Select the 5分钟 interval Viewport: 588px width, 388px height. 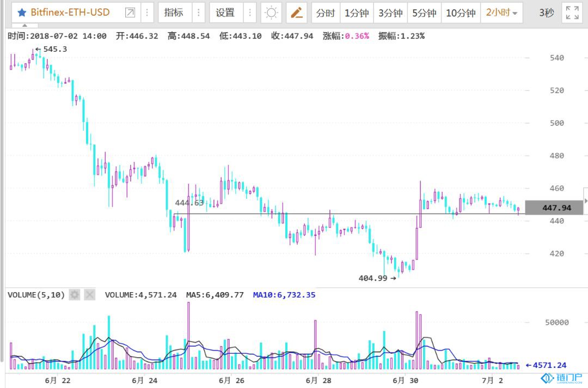pyautogui.click(x=424, y=13)
